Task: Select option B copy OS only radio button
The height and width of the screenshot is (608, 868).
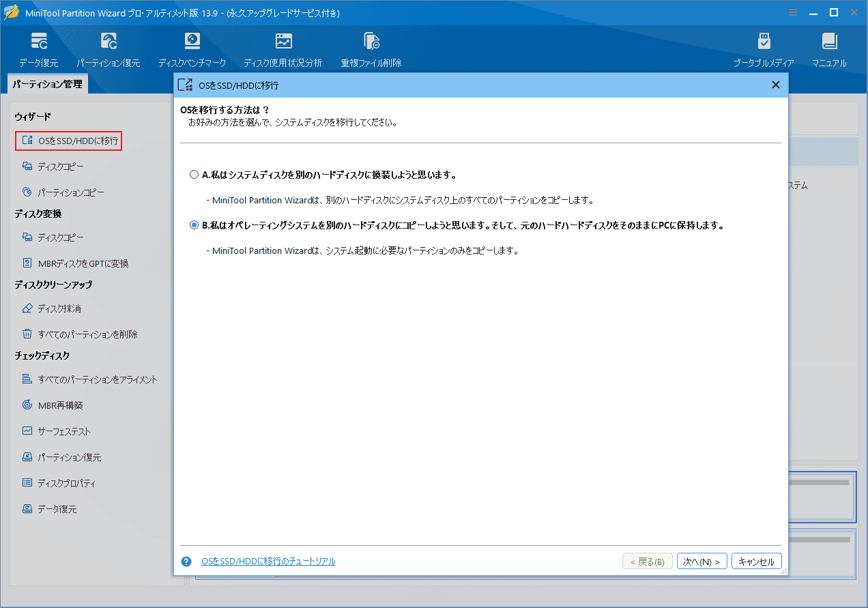Action: click(x=194, y=225)
